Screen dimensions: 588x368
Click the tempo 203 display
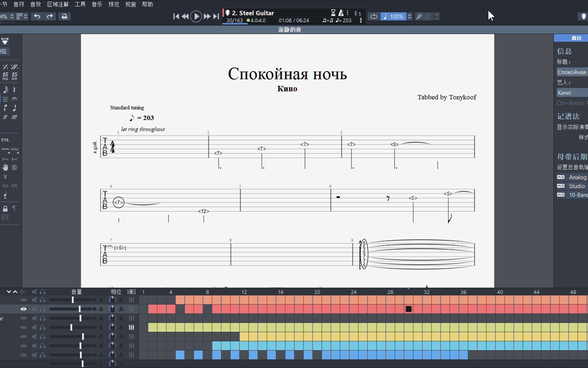click(x=343, y=20)
